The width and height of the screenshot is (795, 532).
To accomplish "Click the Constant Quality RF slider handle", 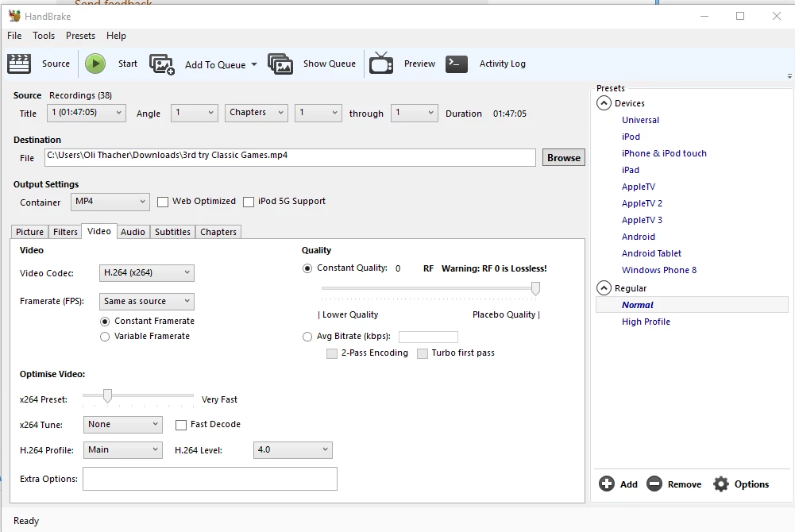I will [x=535, y=289].
